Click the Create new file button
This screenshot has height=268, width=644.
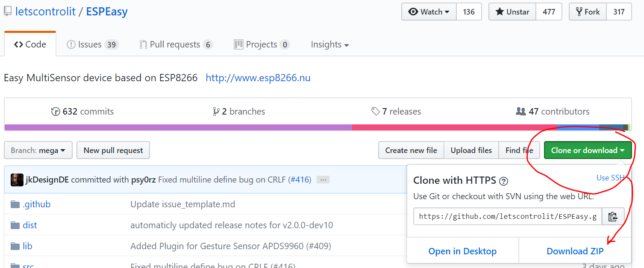coord(411,150)
